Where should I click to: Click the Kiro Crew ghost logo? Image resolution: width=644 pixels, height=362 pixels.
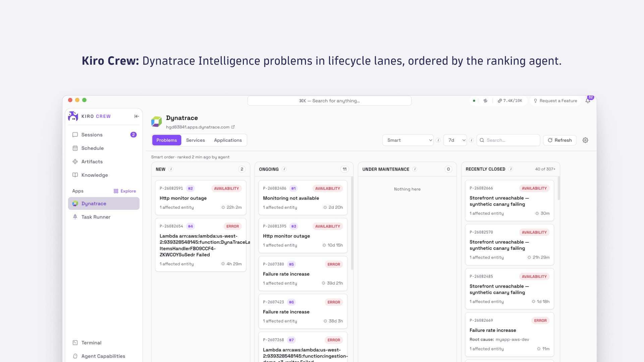tap(73, 116)
